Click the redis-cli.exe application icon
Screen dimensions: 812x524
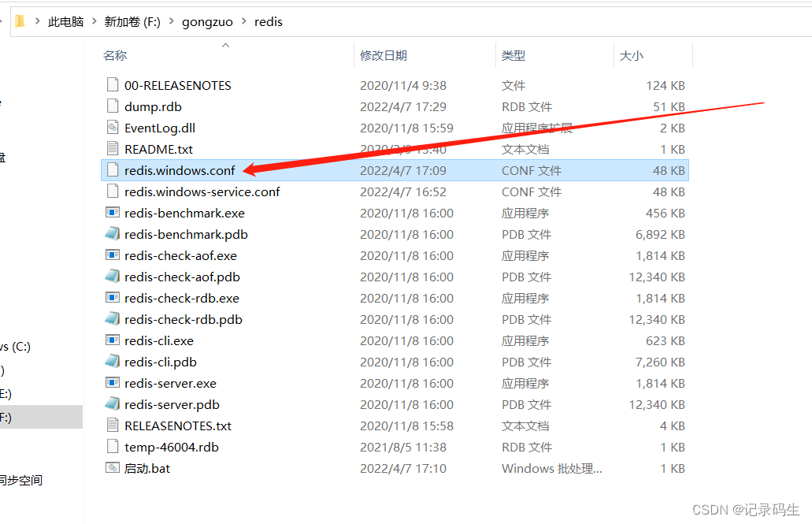click(x=113, y=340)
